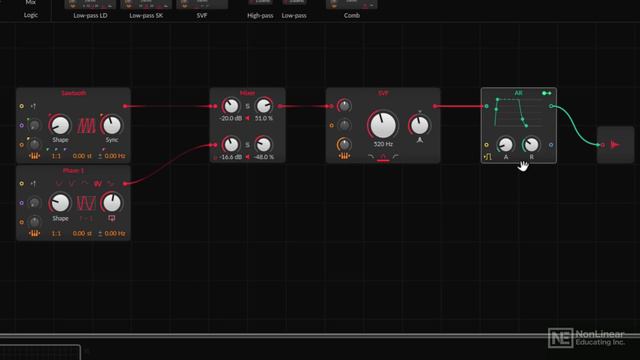Click the Sawtooth retrigger input icon
The width and height of the screenshot is (640, 360).
pyautogui.click(x=33, y=106)
